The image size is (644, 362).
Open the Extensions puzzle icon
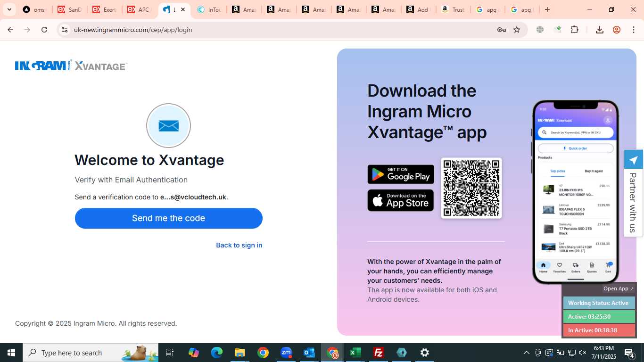pyautogui.click(x=574, y=30)
